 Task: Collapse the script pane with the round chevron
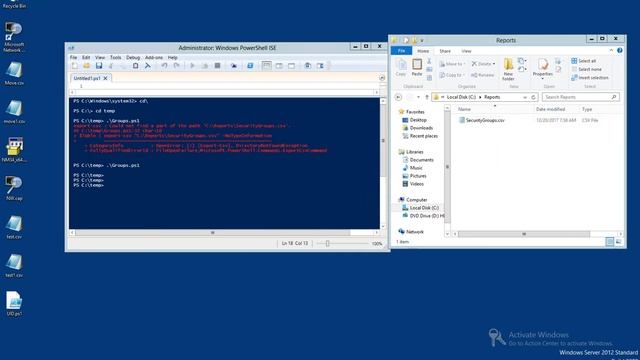coord(382,78)
